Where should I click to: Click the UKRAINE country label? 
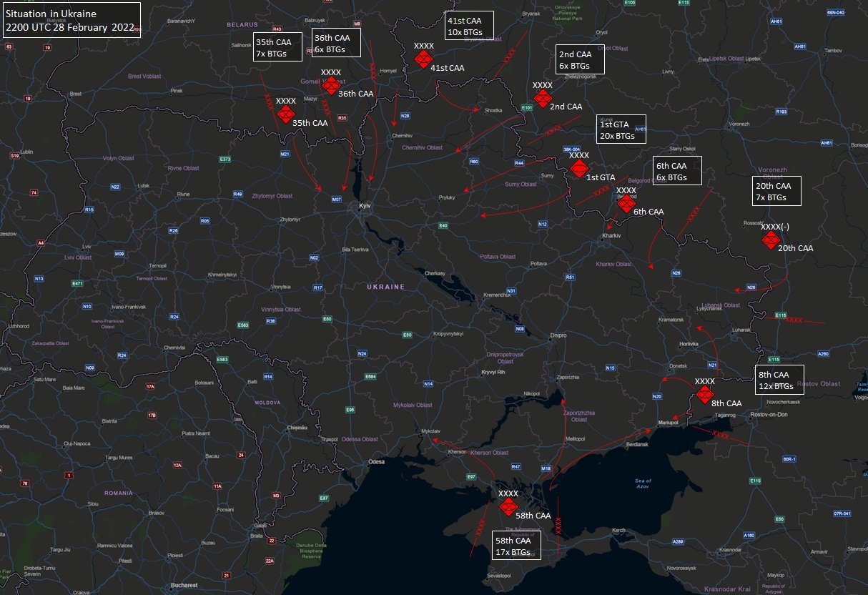tap(385, 286)
